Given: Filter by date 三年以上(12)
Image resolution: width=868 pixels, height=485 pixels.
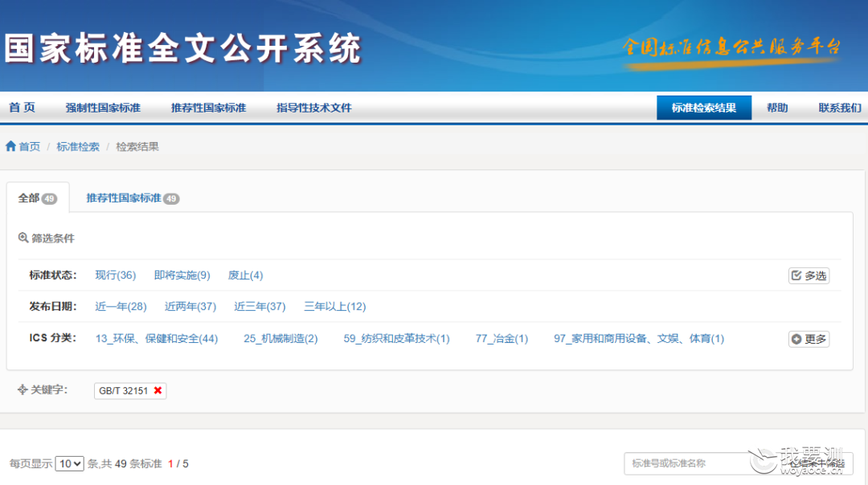Looking at the screenshot, I should tap(335, 307).
